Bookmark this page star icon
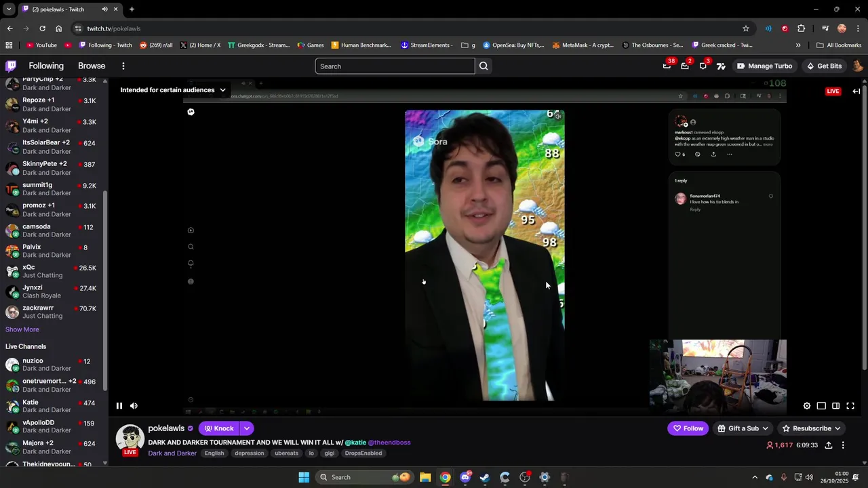 pyautogui.click(x=746, y=28)
